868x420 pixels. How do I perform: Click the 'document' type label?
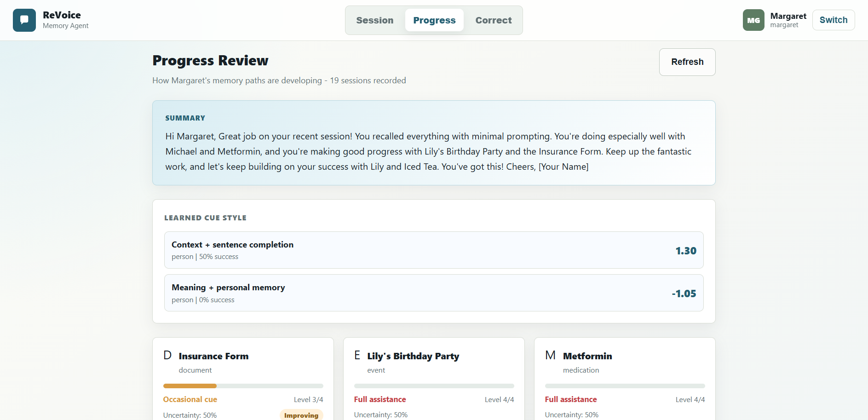click(195, 370)
